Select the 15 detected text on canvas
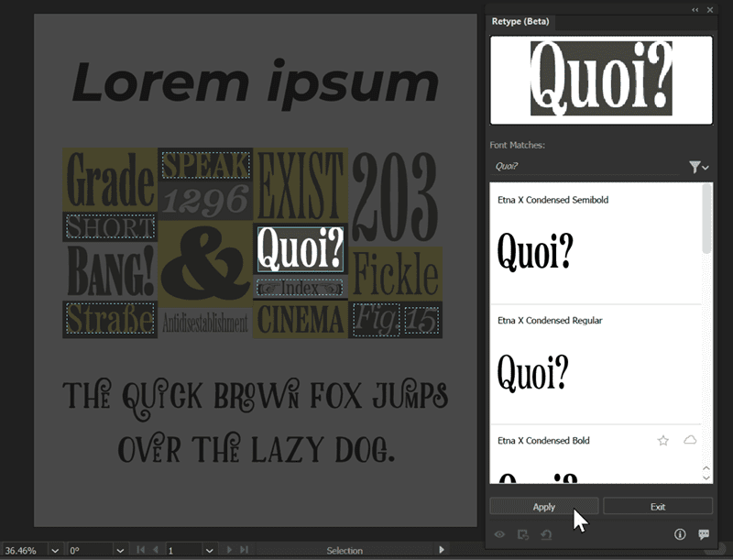This screenshot has height=560, width=733. 421,321
